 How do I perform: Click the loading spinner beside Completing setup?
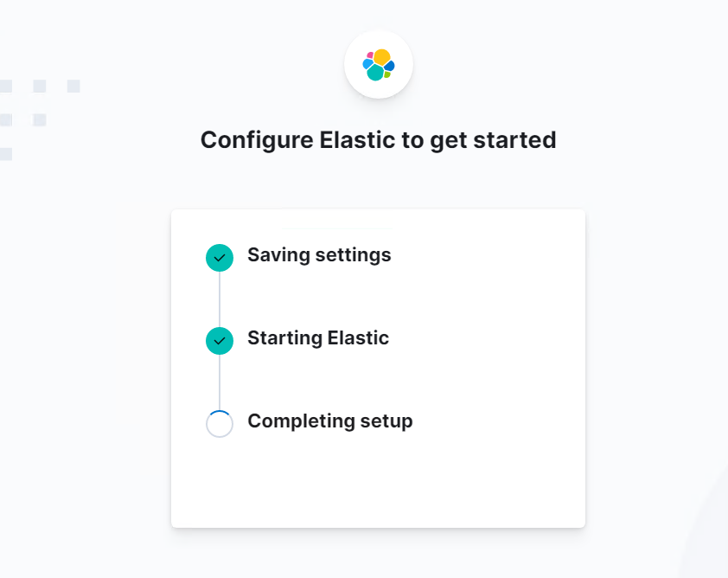(x=220, y=424)
